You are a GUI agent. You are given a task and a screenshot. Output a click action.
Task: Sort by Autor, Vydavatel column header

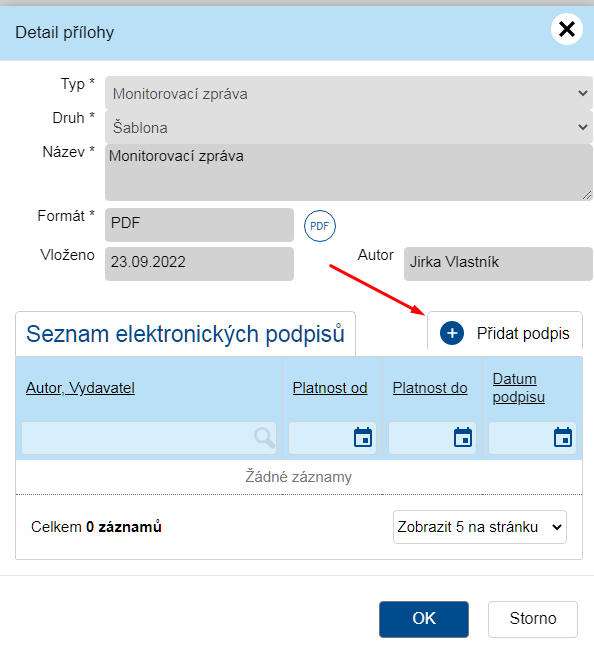80,388
